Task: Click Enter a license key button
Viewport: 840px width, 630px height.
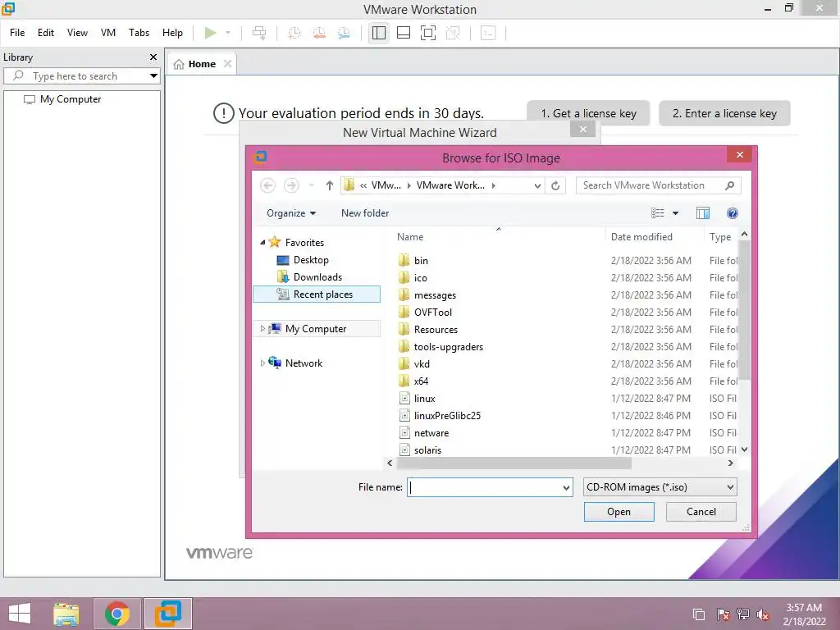Action: tap(724, 113)
